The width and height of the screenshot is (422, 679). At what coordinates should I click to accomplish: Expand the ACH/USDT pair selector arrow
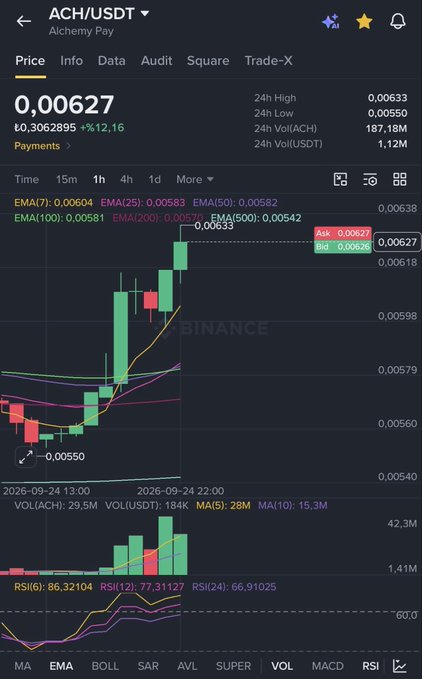point(145,14)
